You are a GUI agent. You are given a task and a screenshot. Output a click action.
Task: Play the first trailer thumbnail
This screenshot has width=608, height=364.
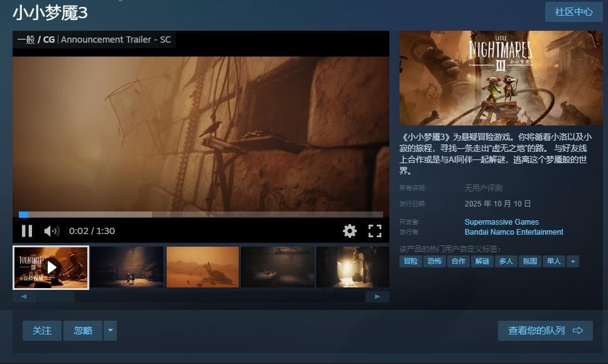(51, 267)
